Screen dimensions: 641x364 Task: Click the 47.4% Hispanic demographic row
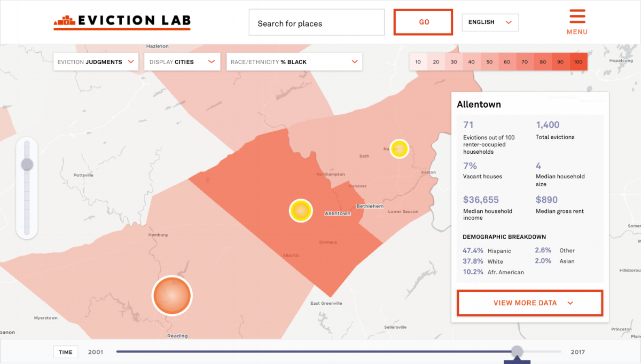click(x=487, y=250)
